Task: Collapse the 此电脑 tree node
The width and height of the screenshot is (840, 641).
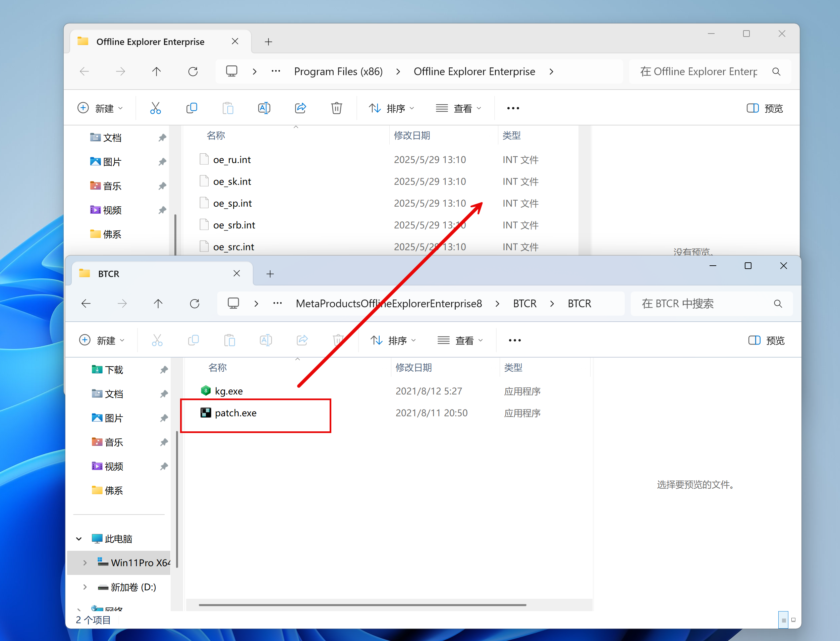Action: [79, 539]
